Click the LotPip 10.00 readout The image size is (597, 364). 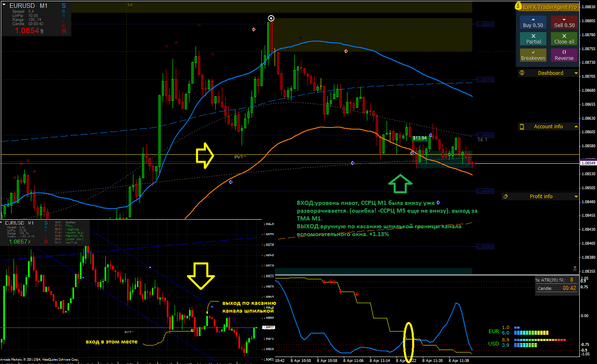click(25, 16)
